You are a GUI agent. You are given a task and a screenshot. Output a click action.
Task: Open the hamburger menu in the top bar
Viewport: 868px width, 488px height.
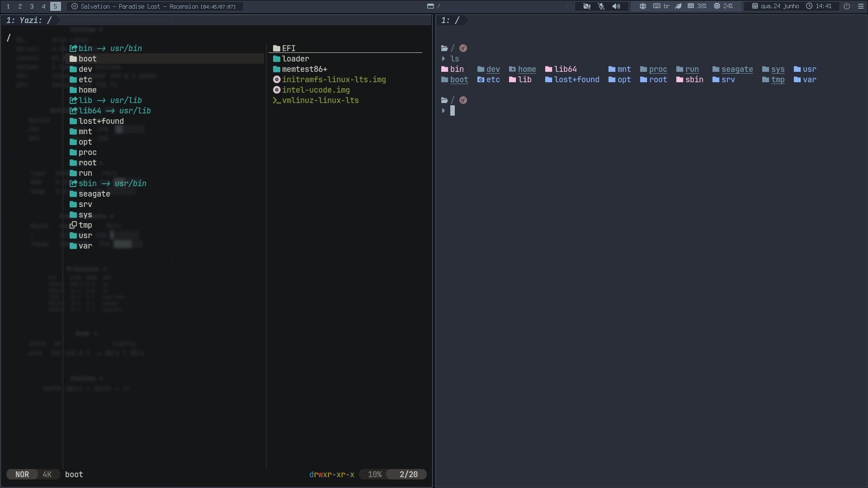(x=861, y=6)
